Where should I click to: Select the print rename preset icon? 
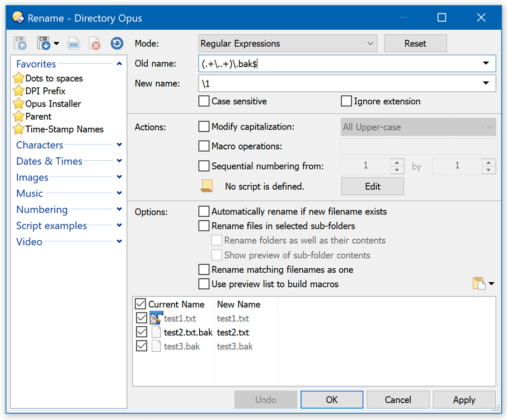[73, 43]
